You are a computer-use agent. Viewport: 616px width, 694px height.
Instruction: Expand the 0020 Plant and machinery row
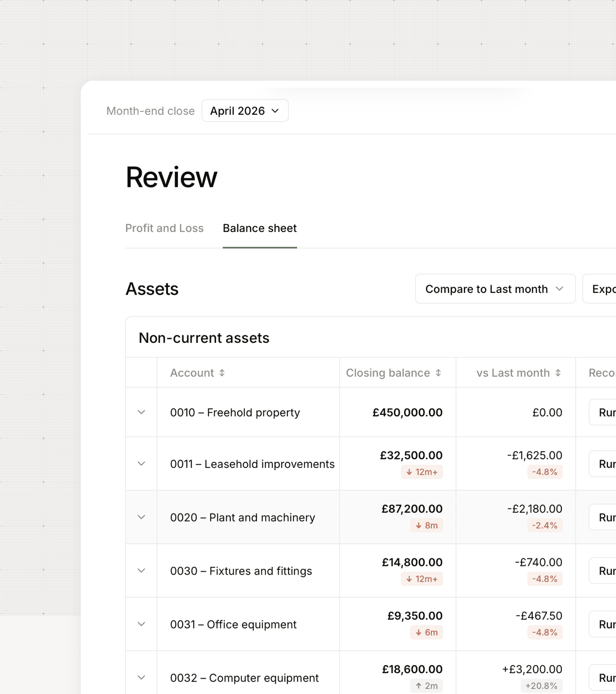(141, 517)
